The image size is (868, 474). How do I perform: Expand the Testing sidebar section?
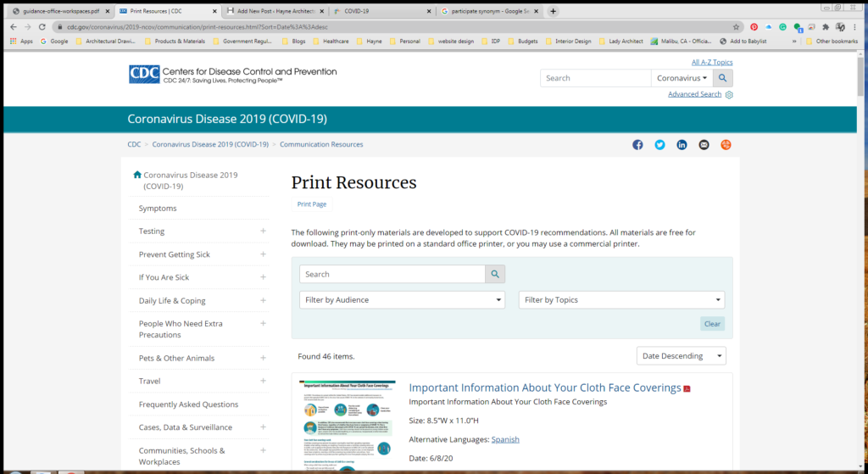tap(263, 231)
